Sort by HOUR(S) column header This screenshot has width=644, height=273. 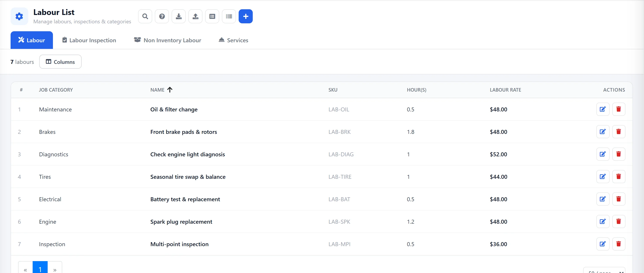[416, 90]
